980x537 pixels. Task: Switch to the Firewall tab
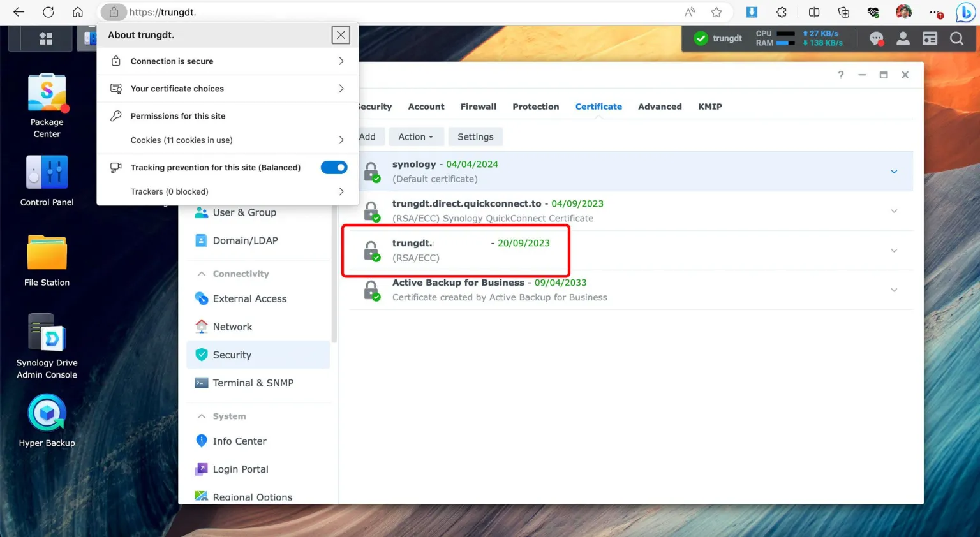coord(479,107)
